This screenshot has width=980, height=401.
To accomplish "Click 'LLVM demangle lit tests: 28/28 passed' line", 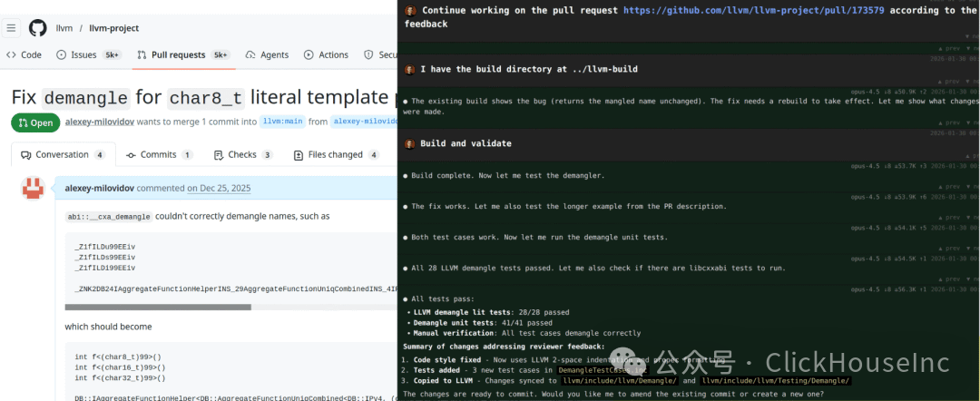I will [x=491, y=312].
